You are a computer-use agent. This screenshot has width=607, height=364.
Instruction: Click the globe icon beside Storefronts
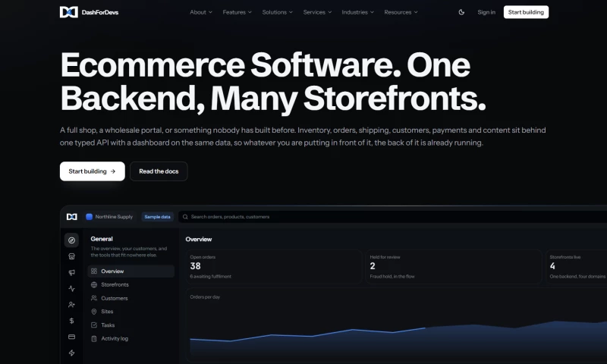(93, 284)
